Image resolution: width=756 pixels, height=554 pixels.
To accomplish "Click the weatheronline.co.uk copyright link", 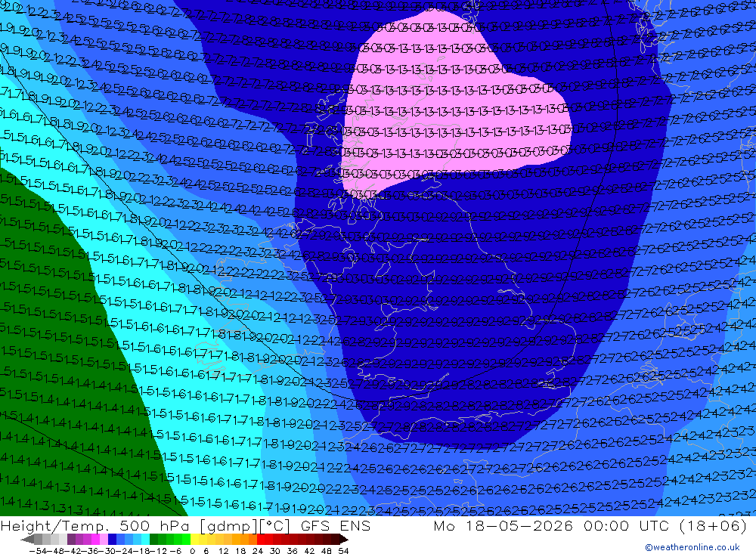I will point(692,547).
